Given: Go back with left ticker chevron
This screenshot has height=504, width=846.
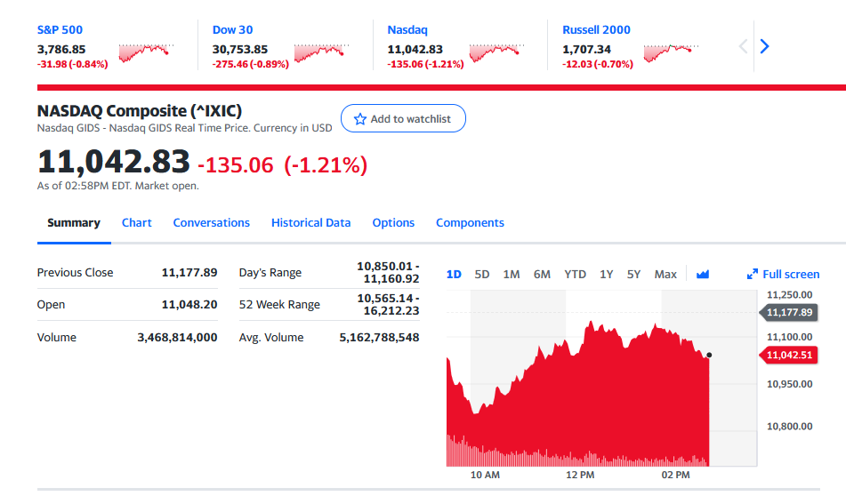Looking at the screenshot, I should [743, 46].
